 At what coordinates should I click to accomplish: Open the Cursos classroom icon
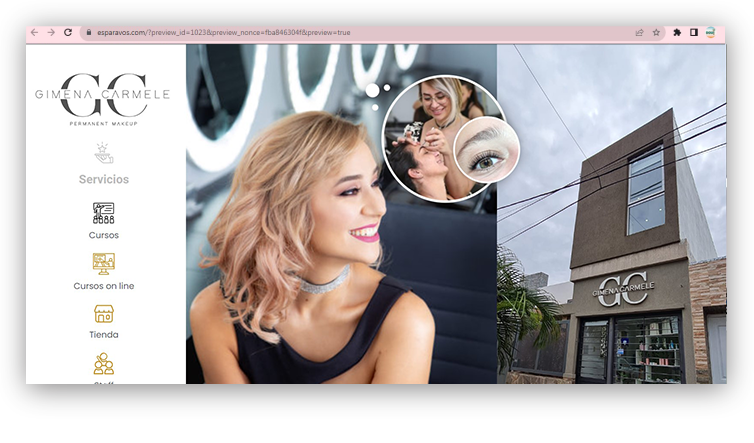click(x=104, y=213)
